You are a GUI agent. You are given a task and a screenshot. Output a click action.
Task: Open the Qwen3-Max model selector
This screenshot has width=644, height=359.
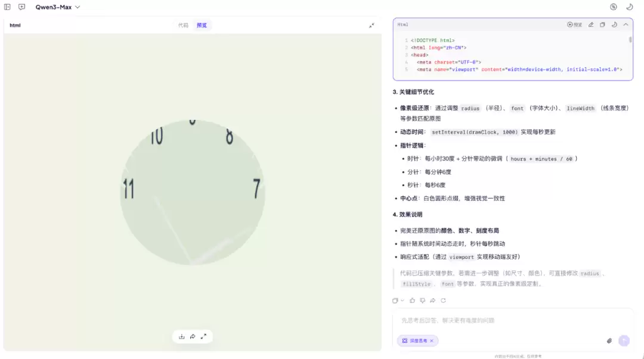click(x=57, y=7)
